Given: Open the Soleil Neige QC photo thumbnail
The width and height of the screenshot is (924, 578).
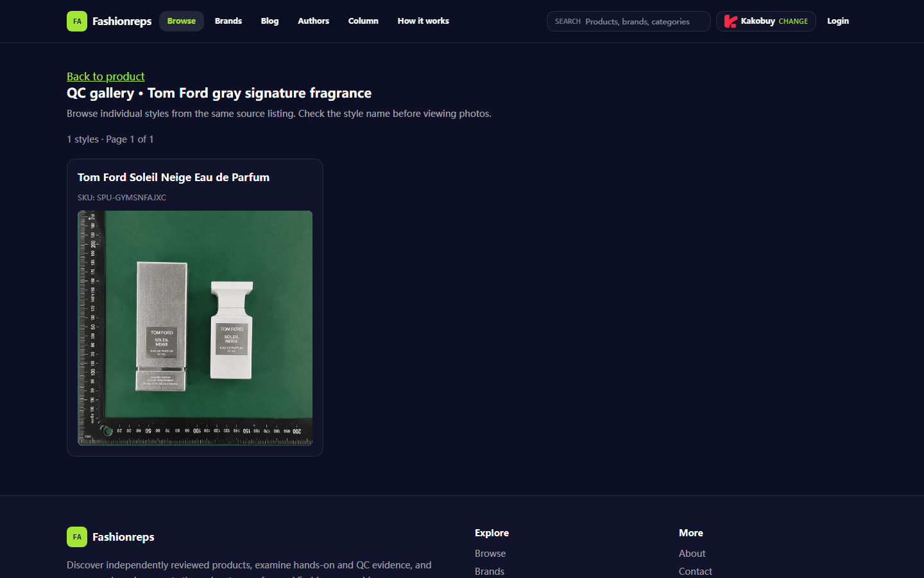Looking at the screenshot, I should pyautogui.click(x=195, y=328).
